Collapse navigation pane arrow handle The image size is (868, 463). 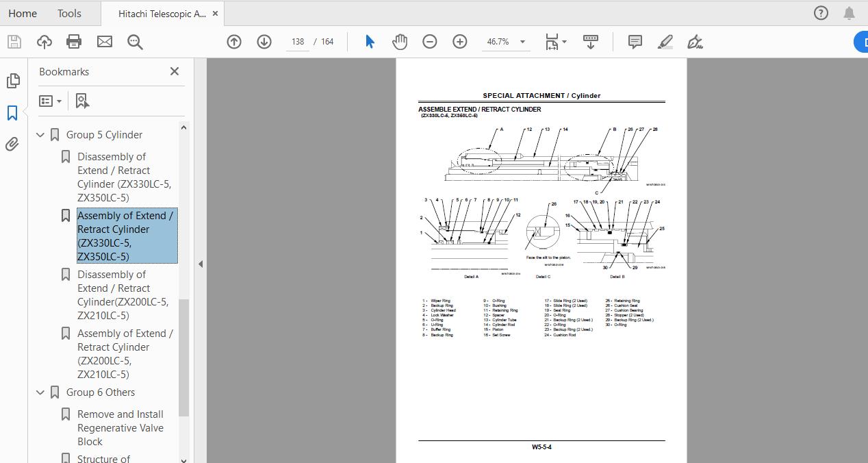point(201,264)
